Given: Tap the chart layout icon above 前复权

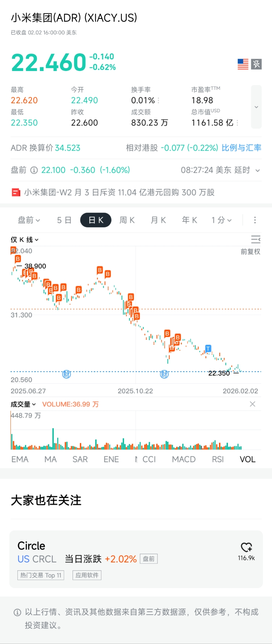Looking at the screenshot, I should coord(256,239).
